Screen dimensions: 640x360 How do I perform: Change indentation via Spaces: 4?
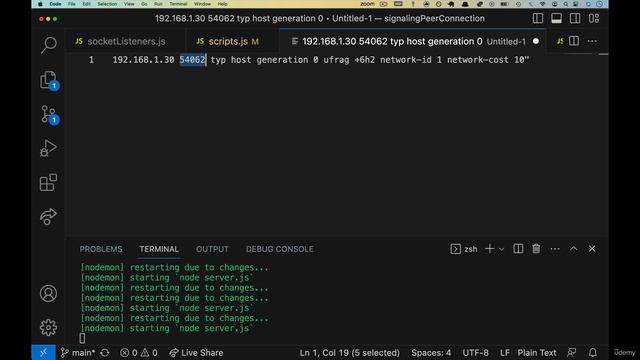coord(431,353)
